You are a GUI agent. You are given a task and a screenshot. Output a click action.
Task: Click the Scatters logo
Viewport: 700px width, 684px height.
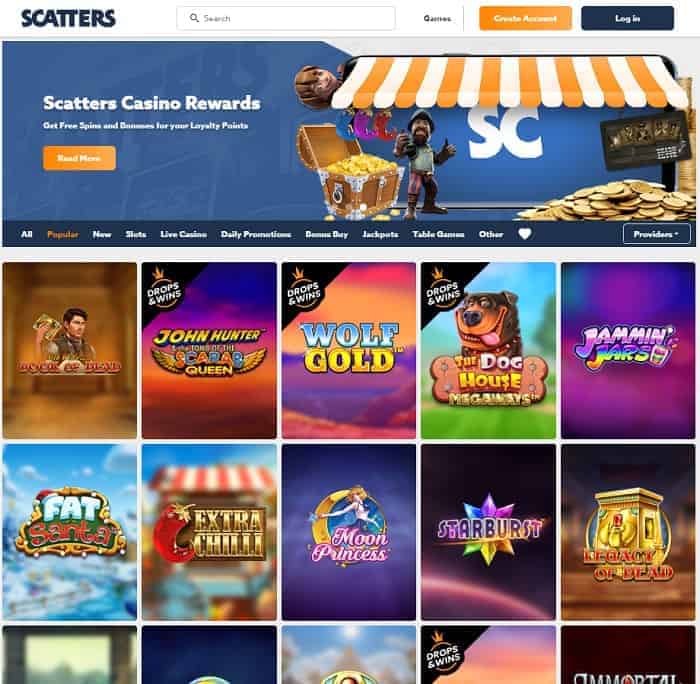(x=68, y=18)
